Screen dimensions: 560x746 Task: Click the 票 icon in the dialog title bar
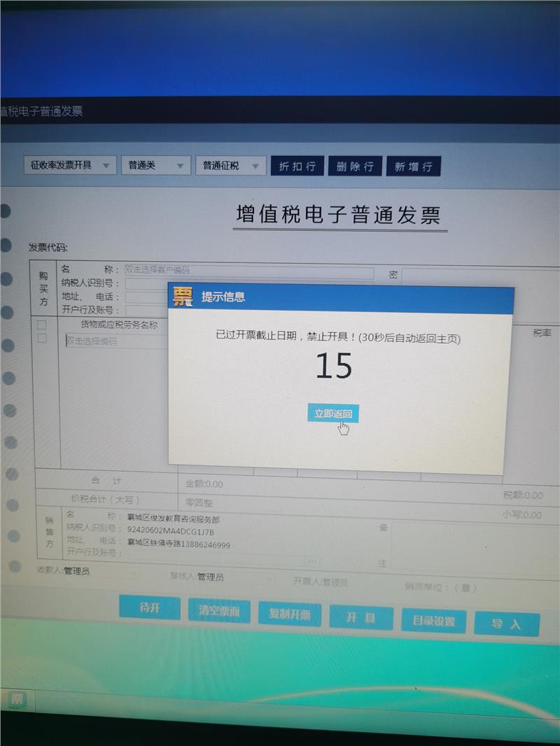click(x=183, y=296)
